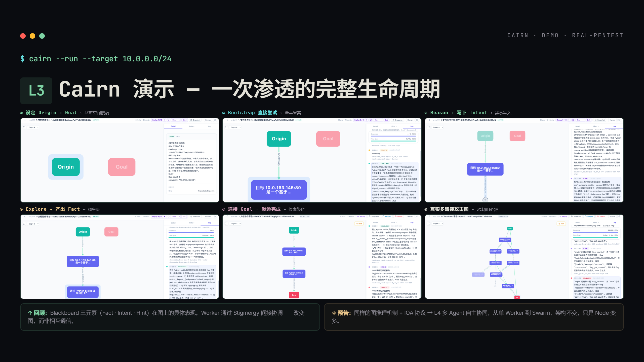Click large Goal node in Replay 1/13 graph
The height and width of the screenshot is (362, 644).
(x=122, y=167)
